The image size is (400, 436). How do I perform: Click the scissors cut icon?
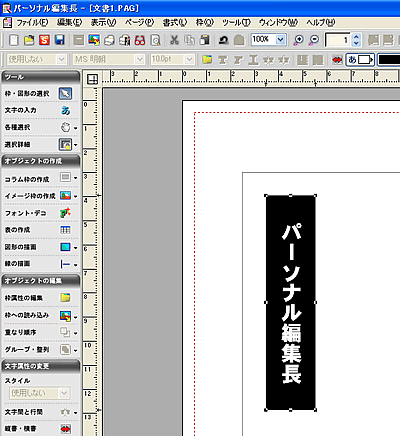click(174, 40)
